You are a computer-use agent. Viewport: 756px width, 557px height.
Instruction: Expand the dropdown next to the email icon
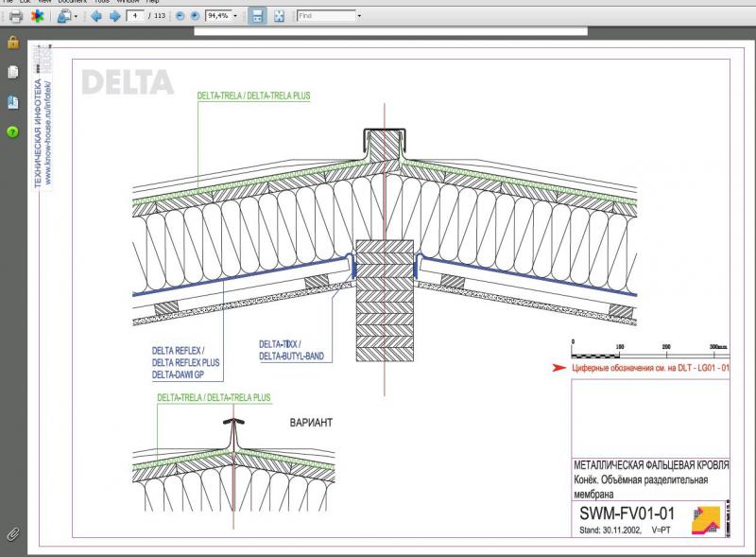[x=76, y=16]
